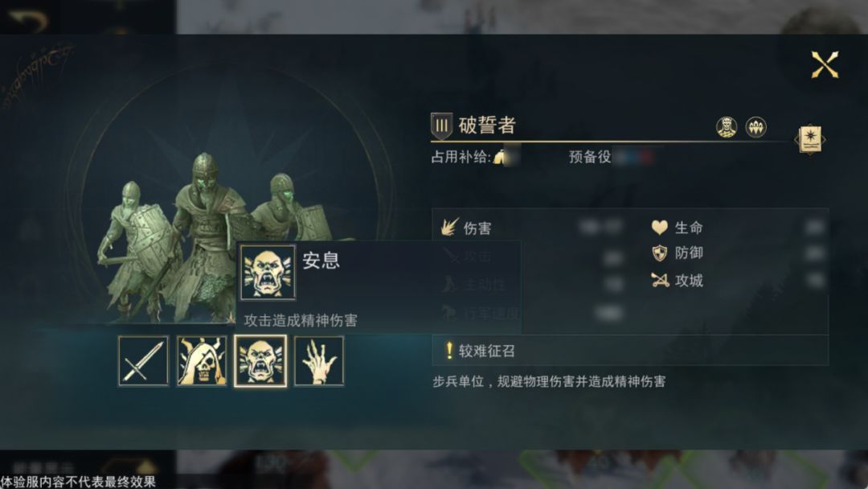Close the 破誓者 unit panel
868x489 pixels.
[x=825, y=65]
